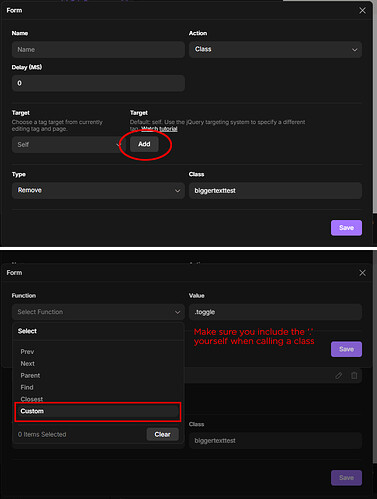Close the lower Form dialog

click(x=362, y=273)
